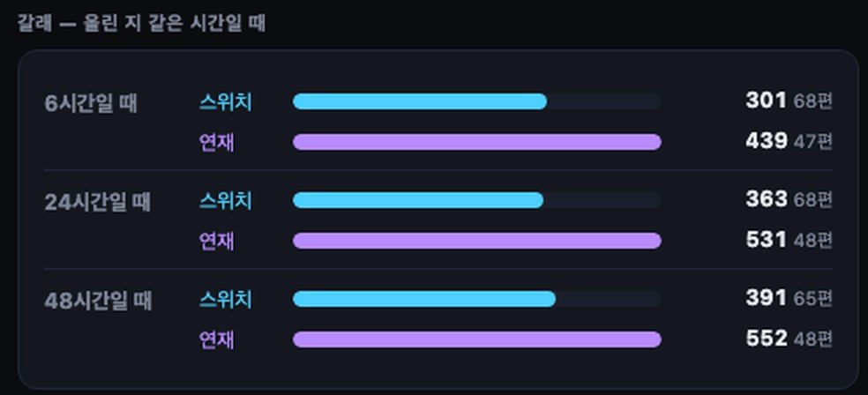Select the 연재 label in the 48시간 group

pyautogui.click(x=216, y=339)
